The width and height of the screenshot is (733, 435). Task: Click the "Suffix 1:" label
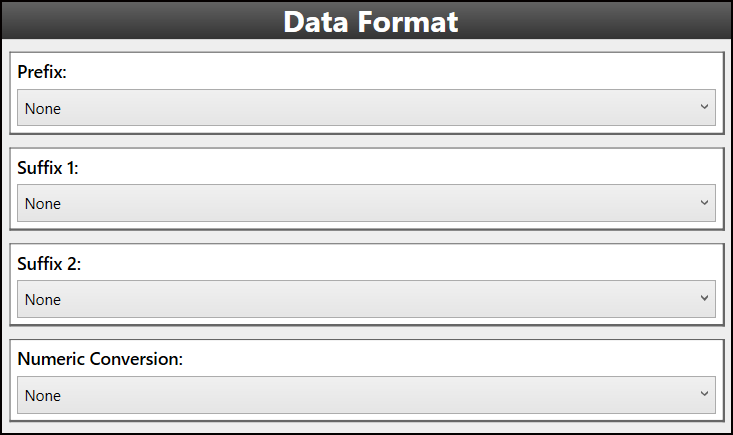click(x=48, y=168)
